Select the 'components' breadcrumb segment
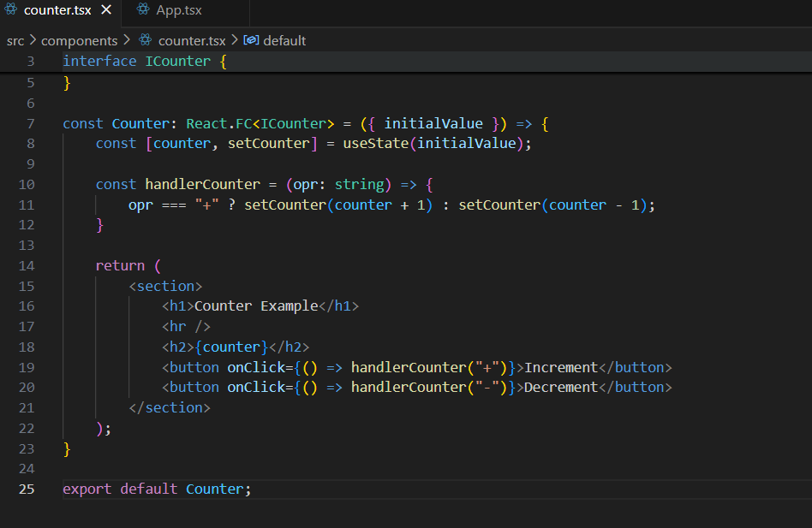Screen dimensions: 812x528 (80, 41)
